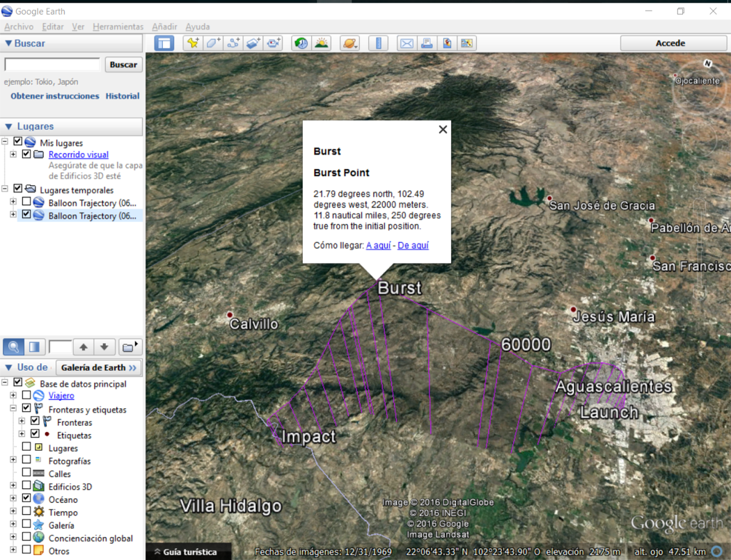The image size is (731, 560).
Task: Switch planets with the Saturn icon
Action: pyautogui.click(x=349, y=43)
